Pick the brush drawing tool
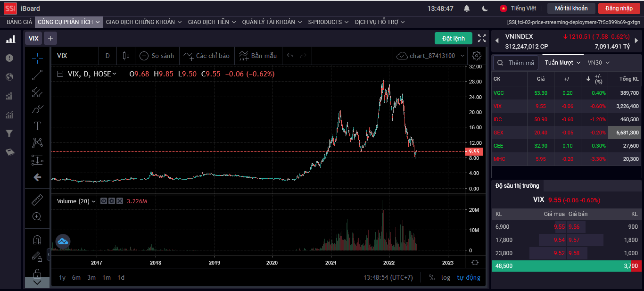 37,109
